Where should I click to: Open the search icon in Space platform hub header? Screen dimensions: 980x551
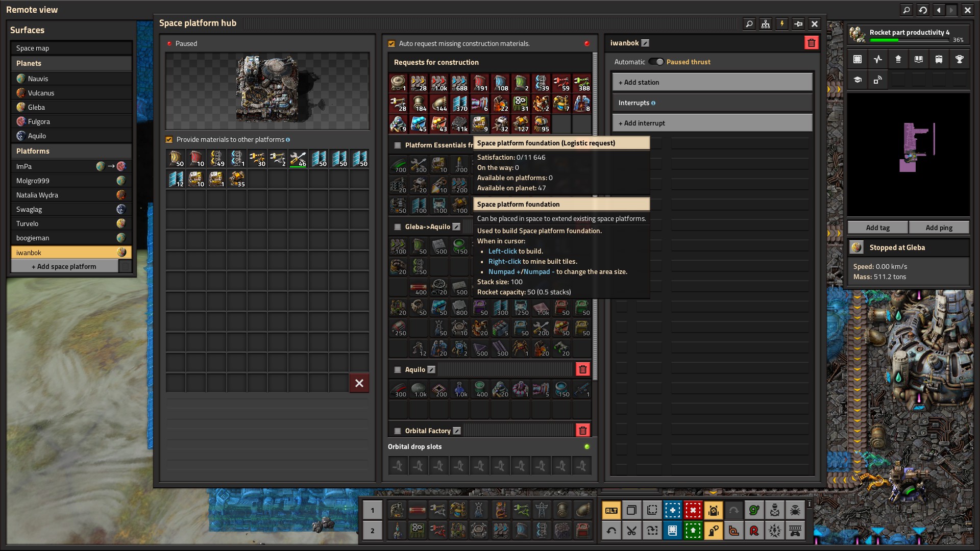pos(749,23)
